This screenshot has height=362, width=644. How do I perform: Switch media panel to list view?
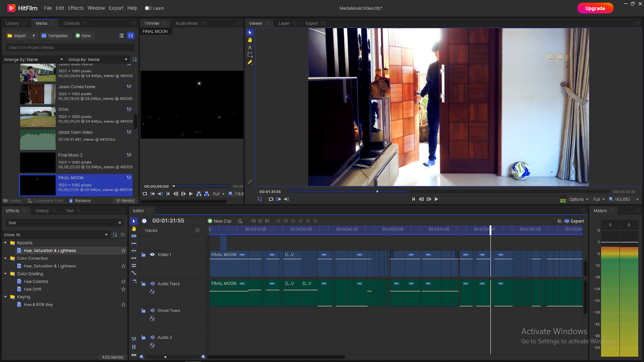tap(122, 36)
